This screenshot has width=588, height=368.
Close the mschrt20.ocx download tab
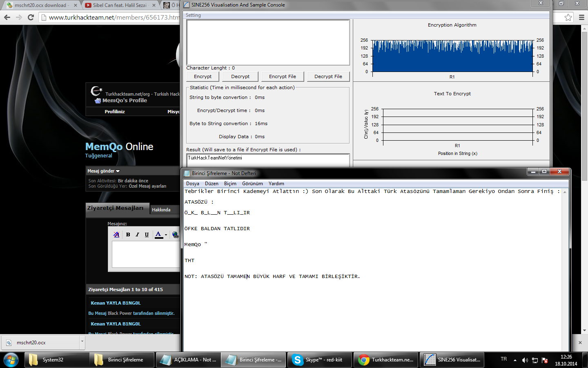(x=76, y=5)
